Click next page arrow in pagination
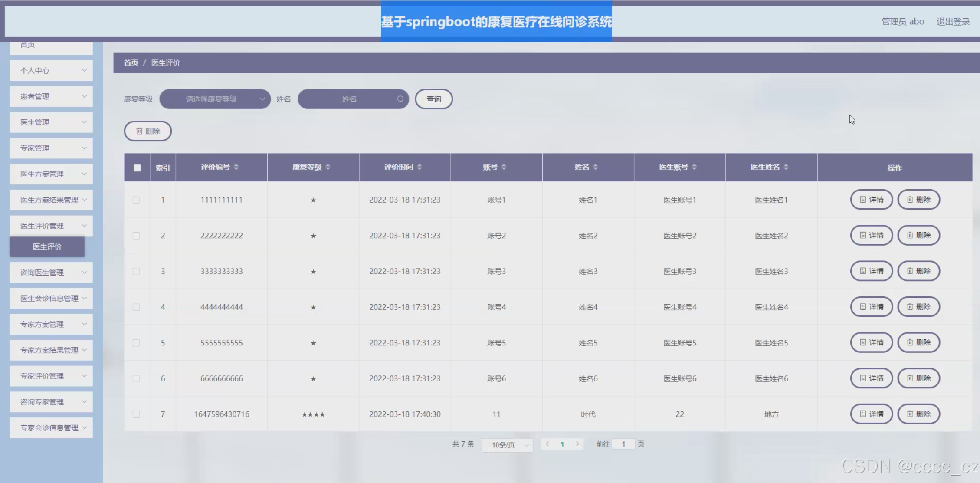The width and height of the screenshot is (980, 483). 577,444
